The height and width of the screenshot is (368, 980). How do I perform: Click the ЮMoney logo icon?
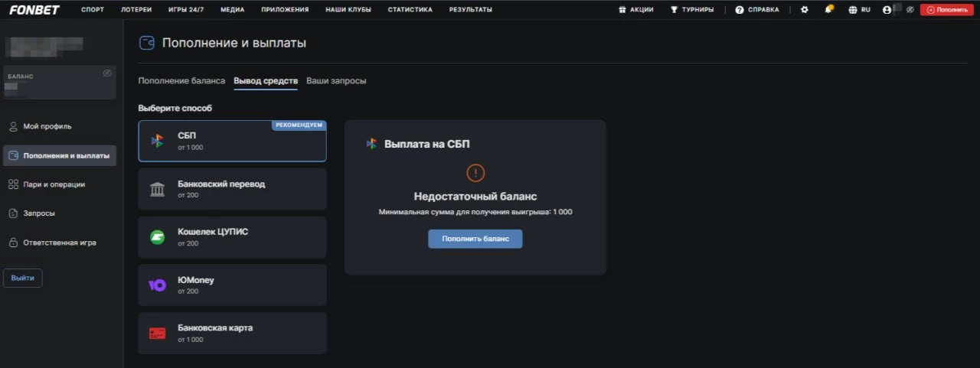pyautogui.click(x=157, y=285)
